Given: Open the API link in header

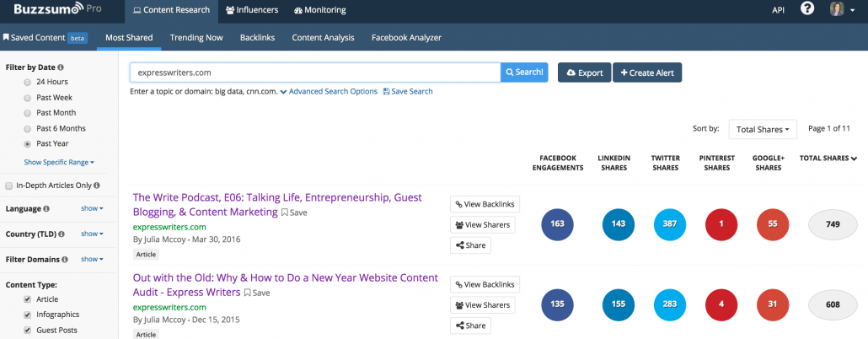Looking at the screenshot, I should pyautogui.click(x=779, y=10).
